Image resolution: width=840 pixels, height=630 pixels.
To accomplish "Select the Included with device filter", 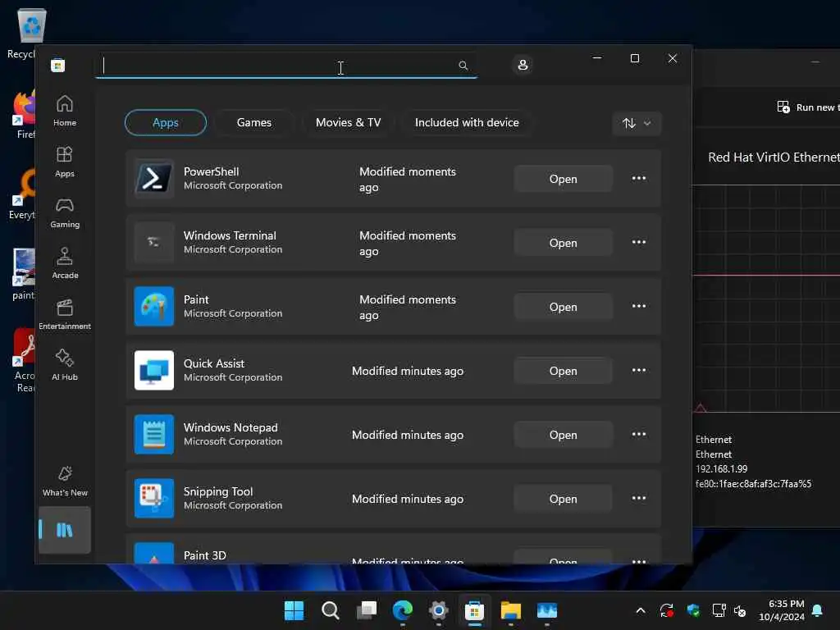I will point(467,123).
